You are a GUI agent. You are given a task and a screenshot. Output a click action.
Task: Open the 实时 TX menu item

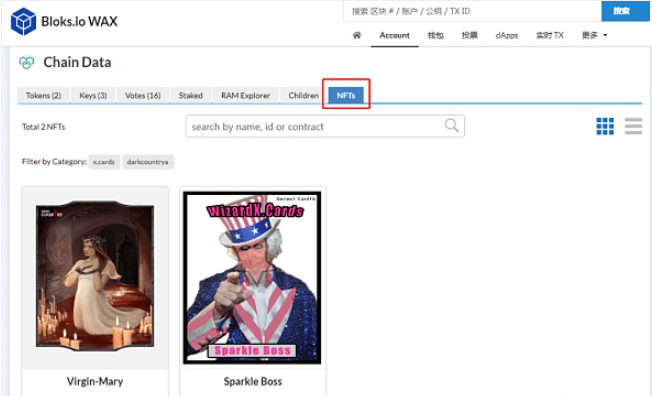point(550,35)
